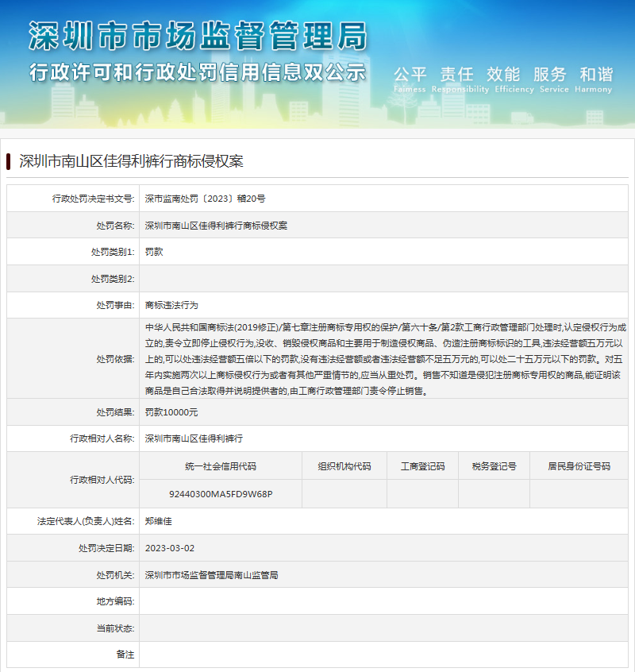Image resolution: width=635 pixels, height=672 pixels.
Task: Click the banner title 深圳市市场监督管理局
Action: pyautogui.click(x=198, y=36)
